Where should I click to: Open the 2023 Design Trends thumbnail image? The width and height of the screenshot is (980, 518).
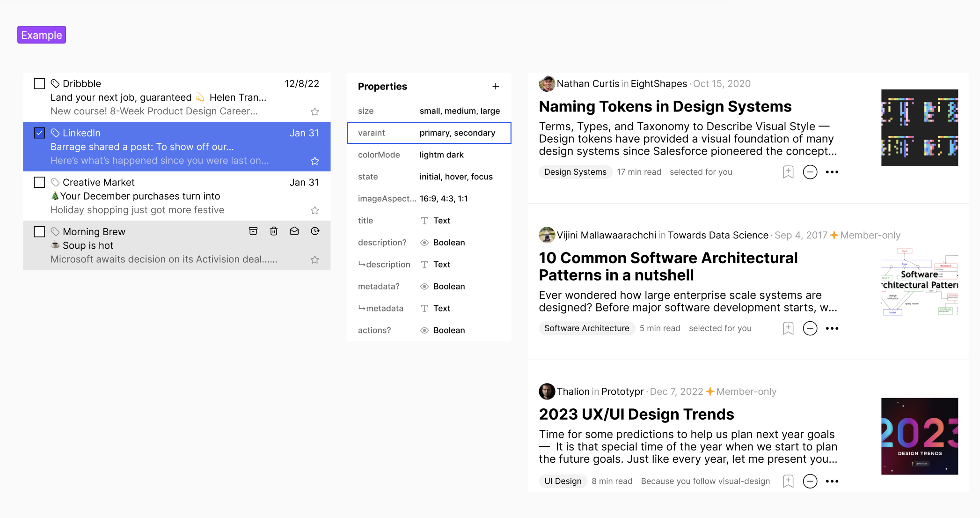(x=919, y=436)
